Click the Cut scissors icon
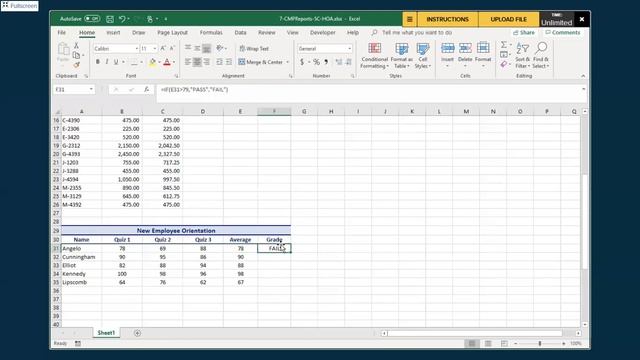Image resolution: width=640 pixels, height=360 pixels. (76, 46)
